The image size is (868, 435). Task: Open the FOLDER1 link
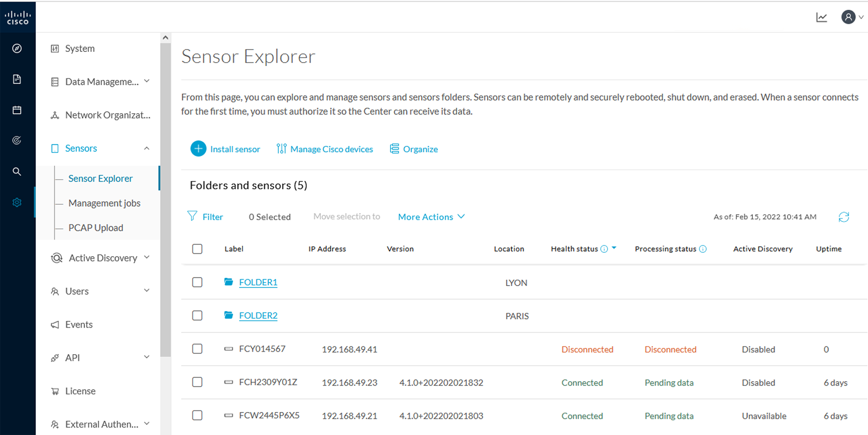coord(258,282)
